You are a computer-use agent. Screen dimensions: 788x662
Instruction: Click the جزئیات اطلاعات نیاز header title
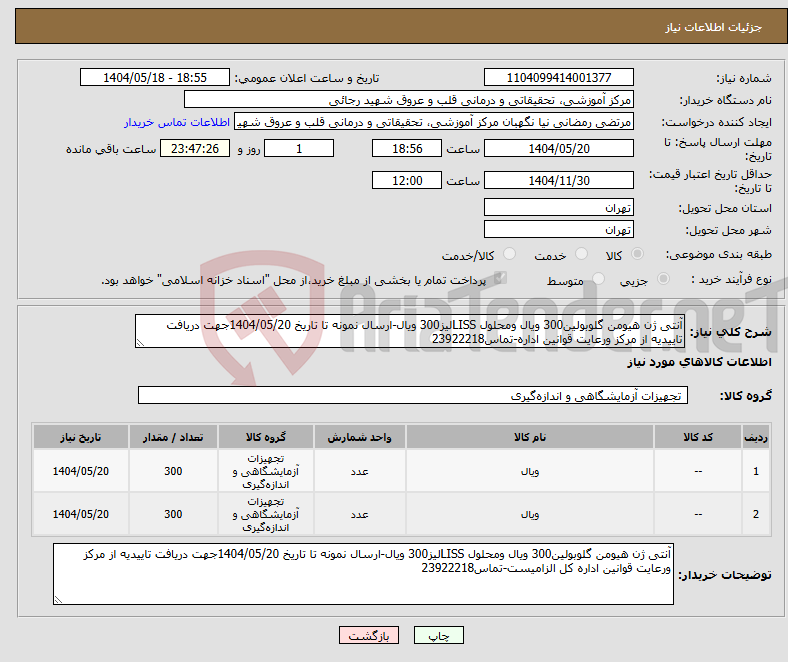[x=714, y=27]
